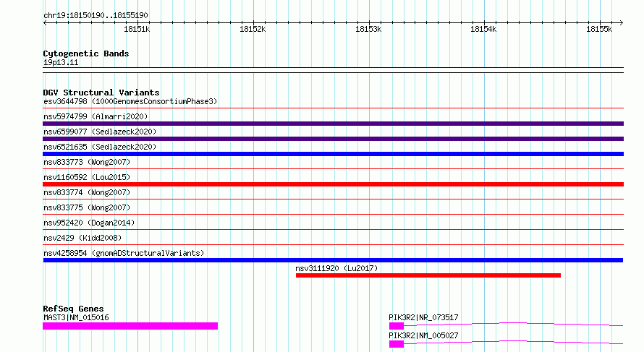Click the nsv3111920 Lu2017 variant label
The image size is (644, 352).
336,268
